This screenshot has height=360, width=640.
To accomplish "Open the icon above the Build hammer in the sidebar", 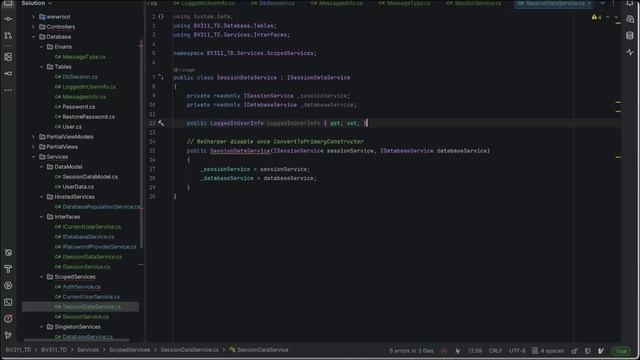I will 8,253.
